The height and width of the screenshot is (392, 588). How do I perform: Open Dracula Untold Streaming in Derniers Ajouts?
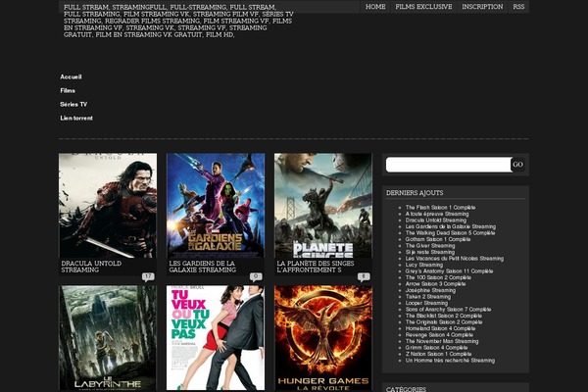[436, 220]
